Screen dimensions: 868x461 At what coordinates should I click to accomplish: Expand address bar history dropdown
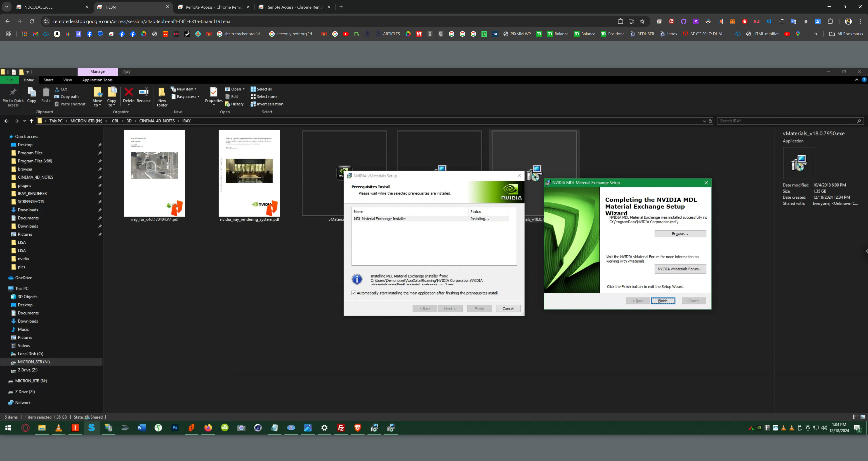[x=704, y=121]
